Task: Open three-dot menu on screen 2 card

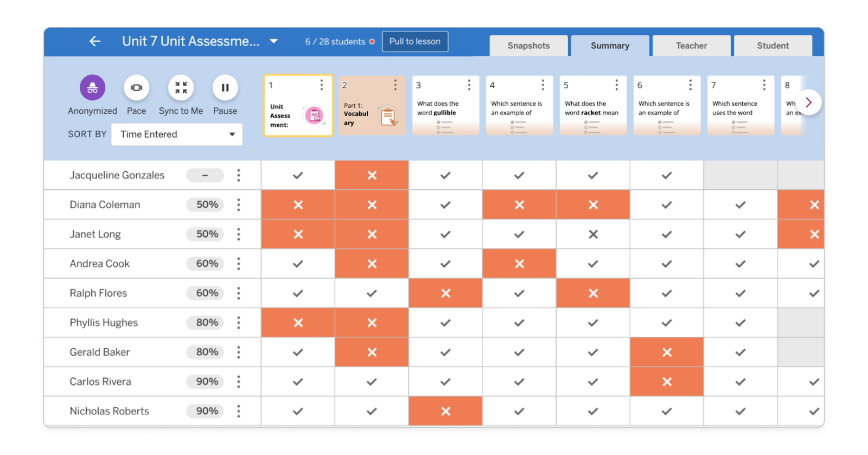Action: coord(395,85)
